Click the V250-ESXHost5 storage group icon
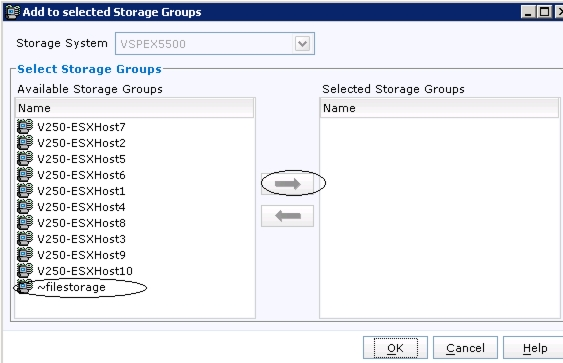The height and width of the screenshot is (363, 563). pyautogui.click(x=25, y=159)
